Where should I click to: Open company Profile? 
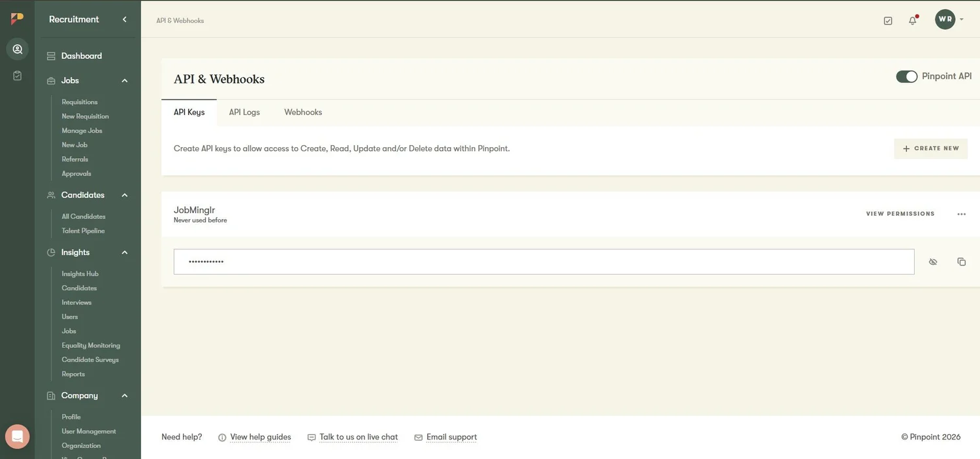pyautogui.click(x=71, y=417)
